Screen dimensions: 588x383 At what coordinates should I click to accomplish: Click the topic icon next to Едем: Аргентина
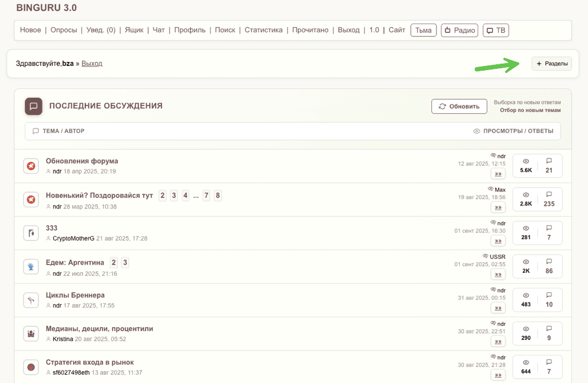(31, 267)
